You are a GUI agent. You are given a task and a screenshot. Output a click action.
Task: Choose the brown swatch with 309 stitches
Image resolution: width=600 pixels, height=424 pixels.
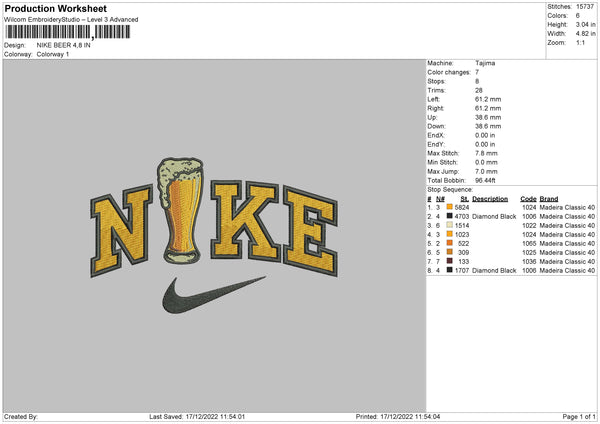click(450, 252)
